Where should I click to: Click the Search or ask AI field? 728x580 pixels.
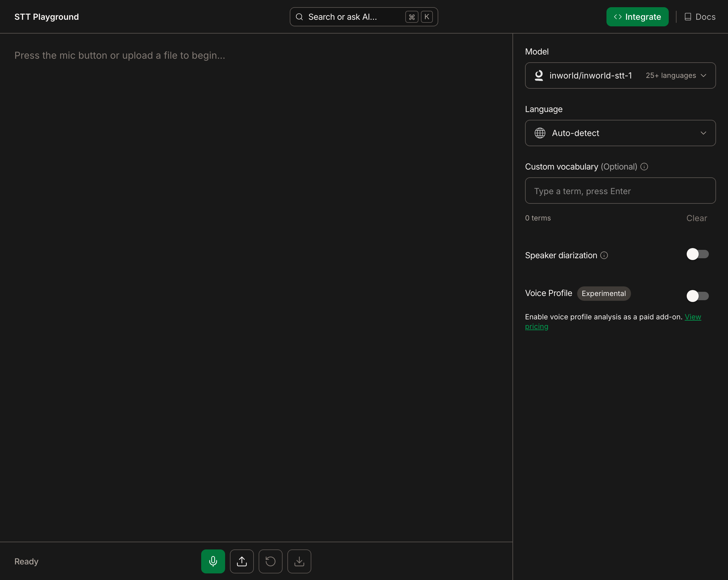coord(364,17)
